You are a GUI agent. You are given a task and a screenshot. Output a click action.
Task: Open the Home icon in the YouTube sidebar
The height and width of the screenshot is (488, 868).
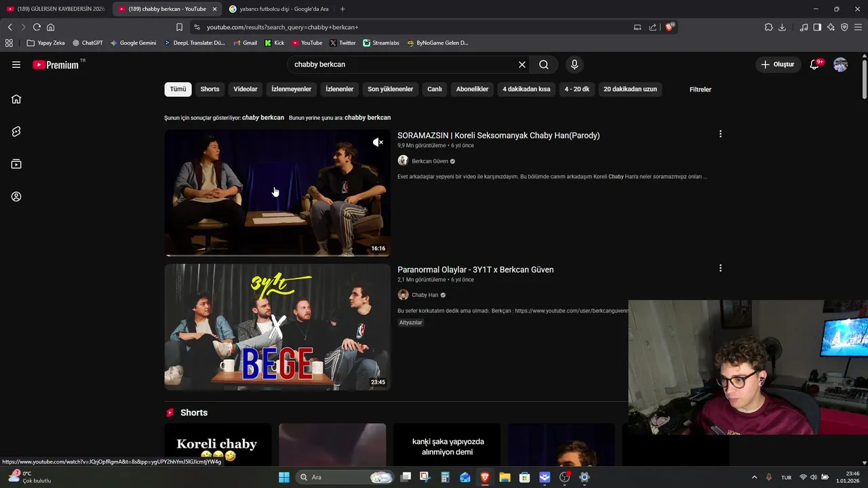click(x=16, y=99)
